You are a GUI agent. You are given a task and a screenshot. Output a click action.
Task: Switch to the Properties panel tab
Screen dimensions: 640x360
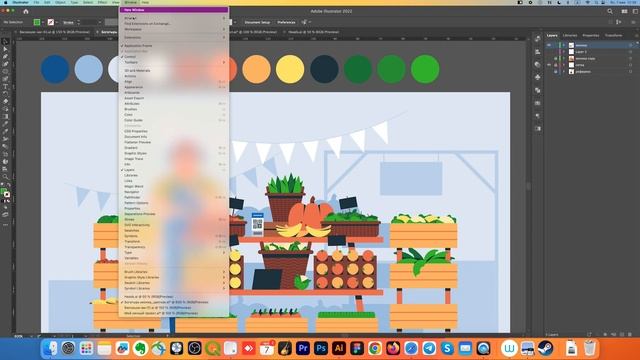591,36
